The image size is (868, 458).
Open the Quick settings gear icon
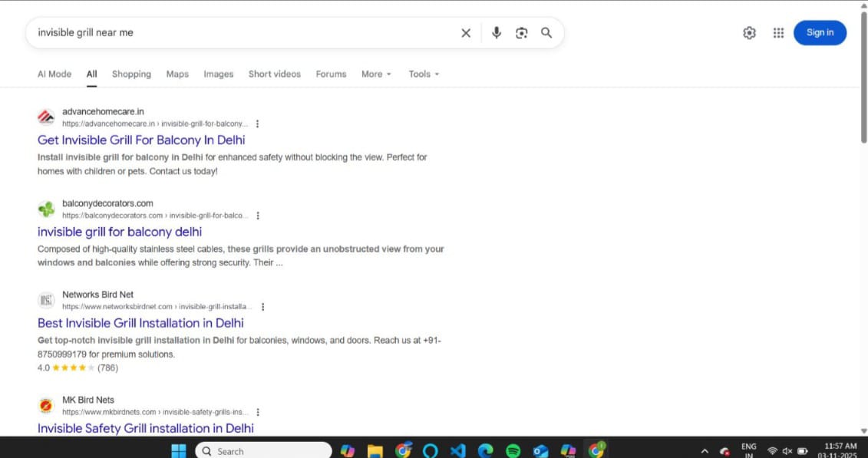(x=749, y=33)
